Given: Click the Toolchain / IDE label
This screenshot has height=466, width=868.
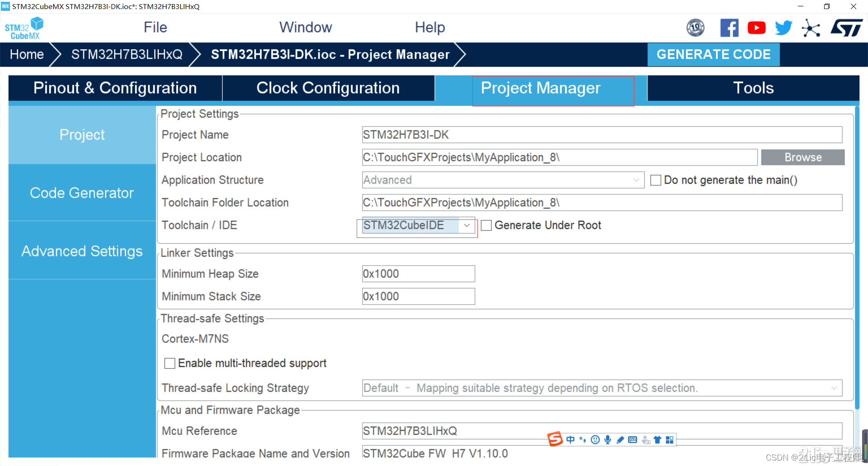Looking at the screenshot, I should pyautogui.click(x=199, y=225).
